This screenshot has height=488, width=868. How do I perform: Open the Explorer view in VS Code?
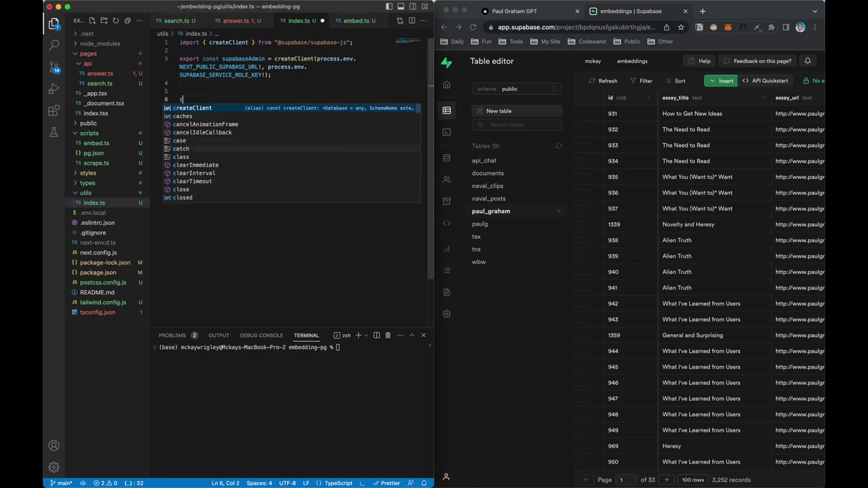coord(54,24)
